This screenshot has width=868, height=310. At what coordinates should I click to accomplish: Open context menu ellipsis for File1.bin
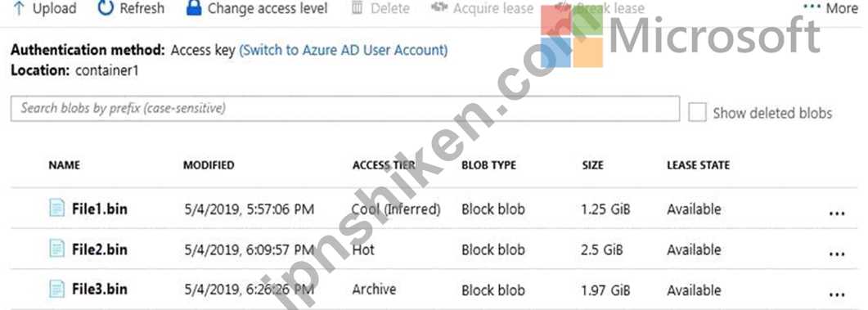coord(836,213)
